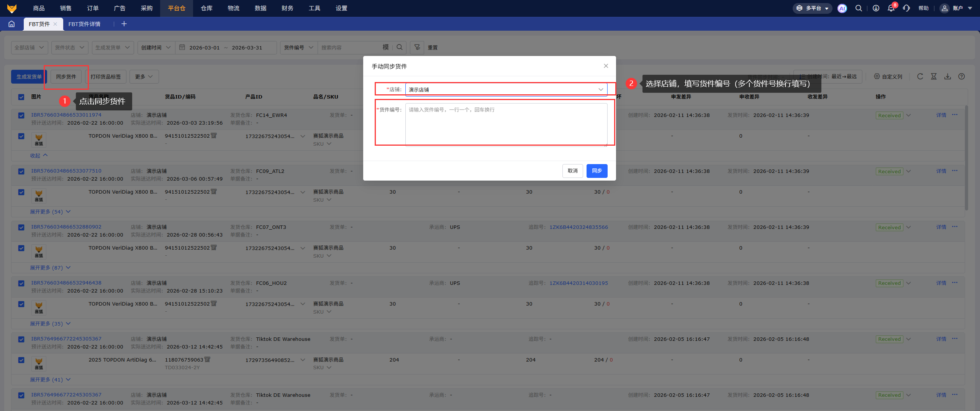
Task: Click the vertical scrollbar of shipment table
Action: coord(966,157)
